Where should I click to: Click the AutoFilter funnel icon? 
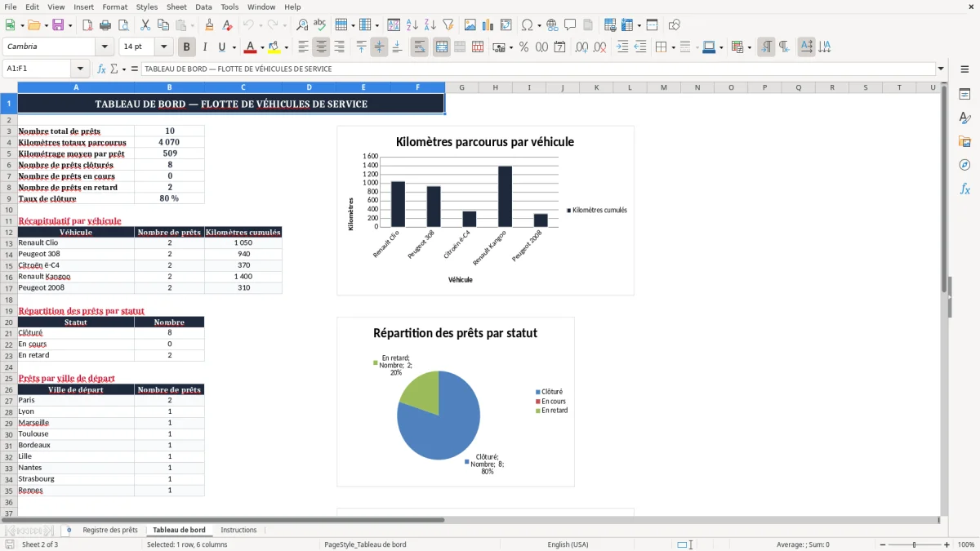tap(448, 25)
